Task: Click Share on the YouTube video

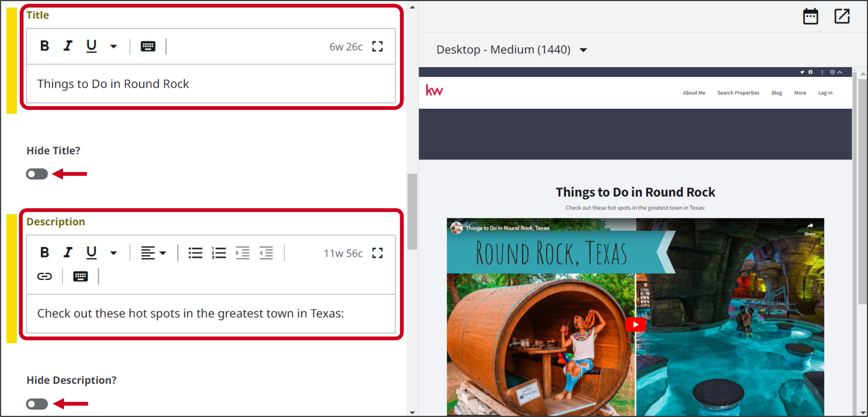Action: [x=810, y=229]
